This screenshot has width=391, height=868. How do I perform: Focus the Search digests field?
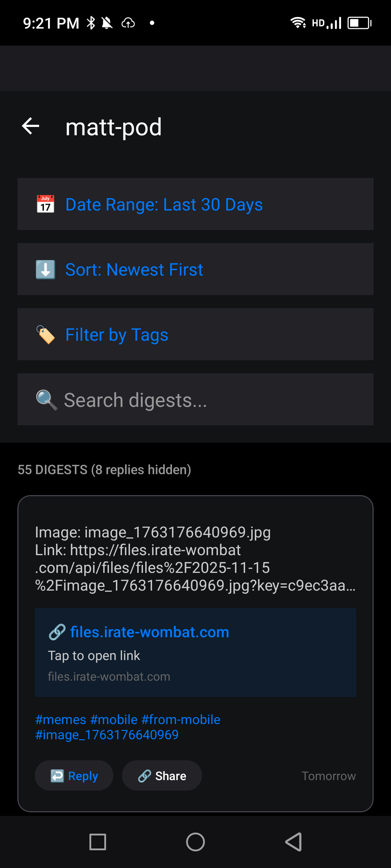[x=210, y=400]
